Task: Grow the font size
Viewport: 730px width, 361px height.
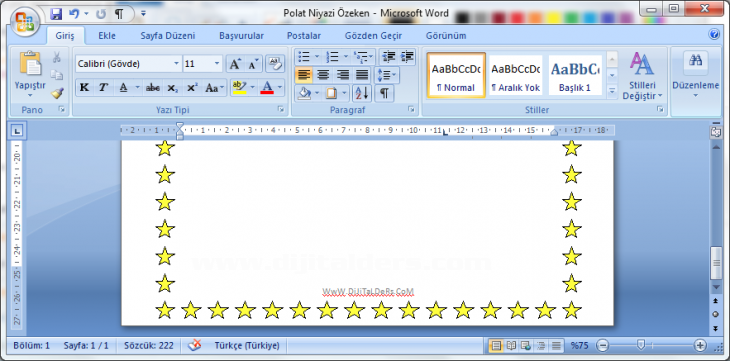Action: tap(236, 64)
